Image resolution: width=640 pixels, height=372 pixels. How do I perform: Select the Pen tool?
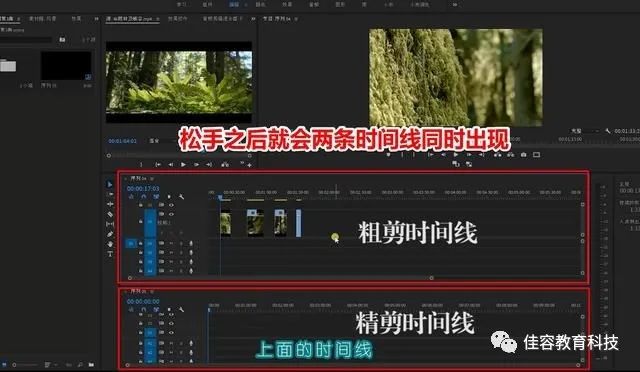(110, 234)
